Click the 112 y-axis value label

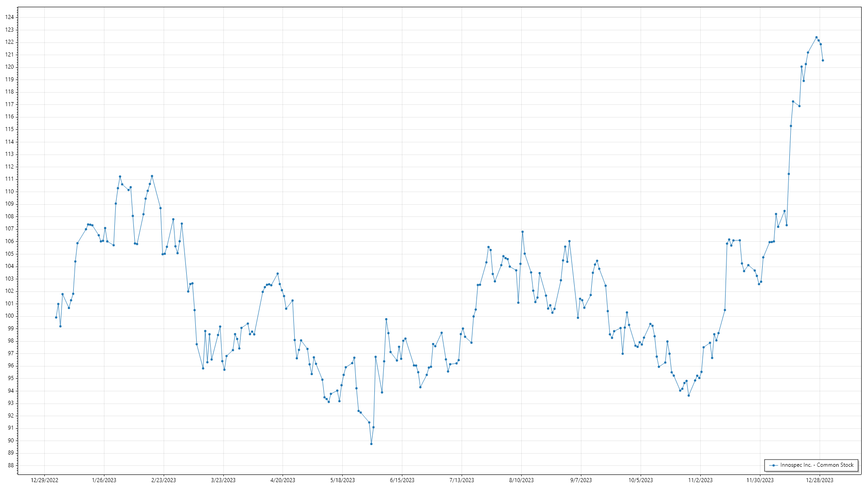click(x=9, y=167)
